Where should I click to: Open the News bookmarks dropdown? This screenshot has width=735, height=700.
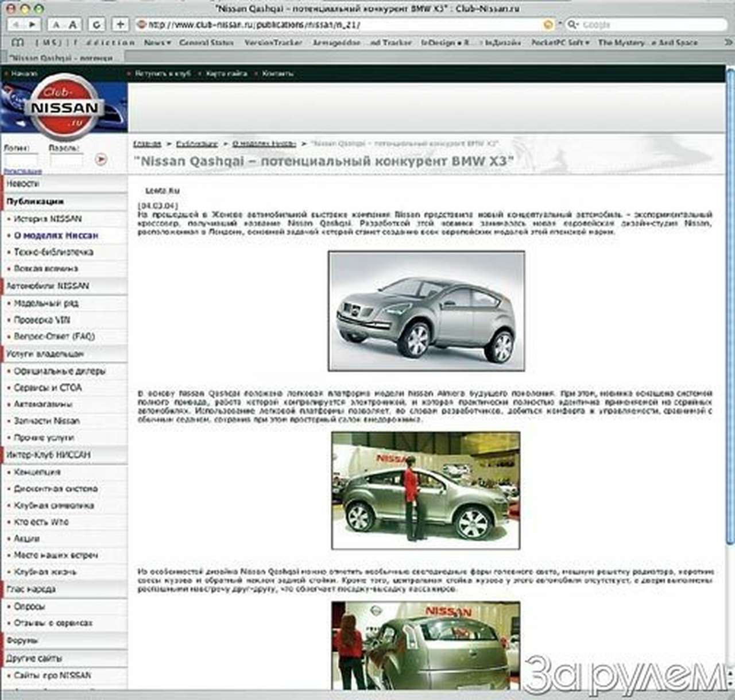(157, 42)
